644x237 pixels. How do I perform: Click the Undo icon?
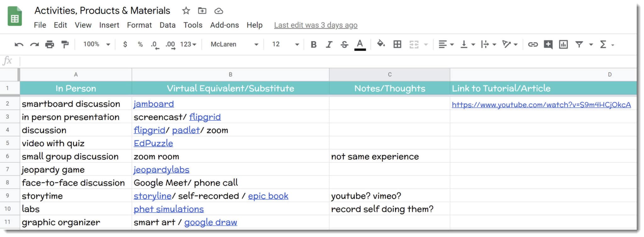19,44
